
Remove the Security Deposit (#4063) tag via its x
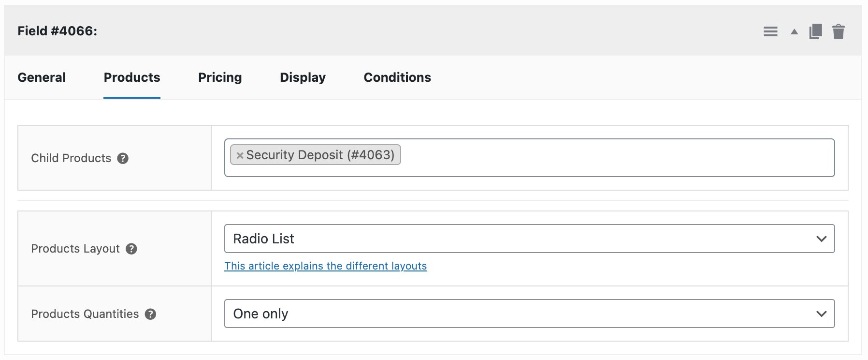pos(240,155)
